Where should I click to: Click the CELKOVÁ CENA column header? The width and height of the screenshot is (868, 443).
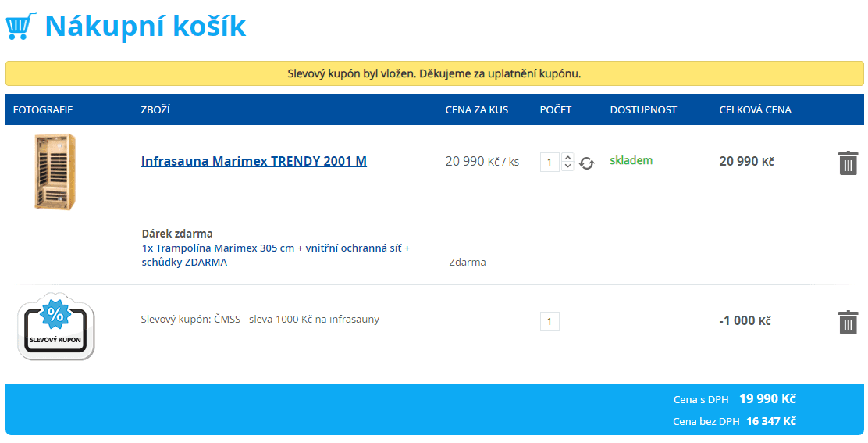pyautogui.click(x=755, y=109)
